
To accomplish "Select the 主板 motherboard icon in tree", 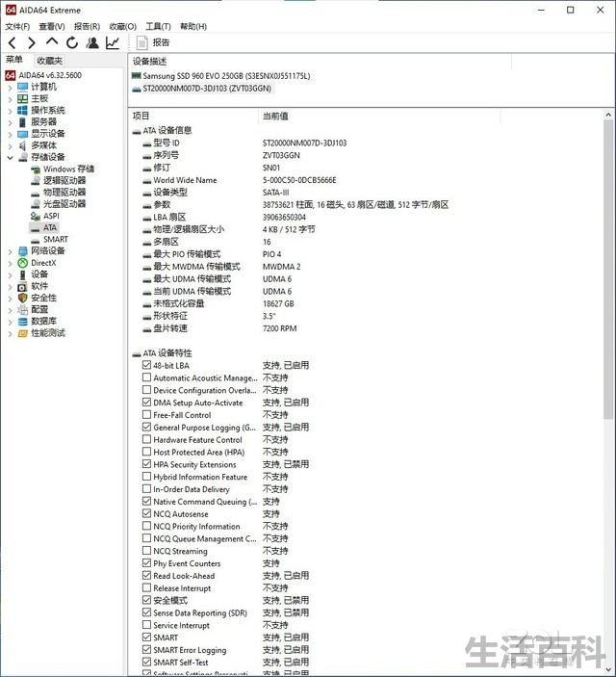I will 23,98.
